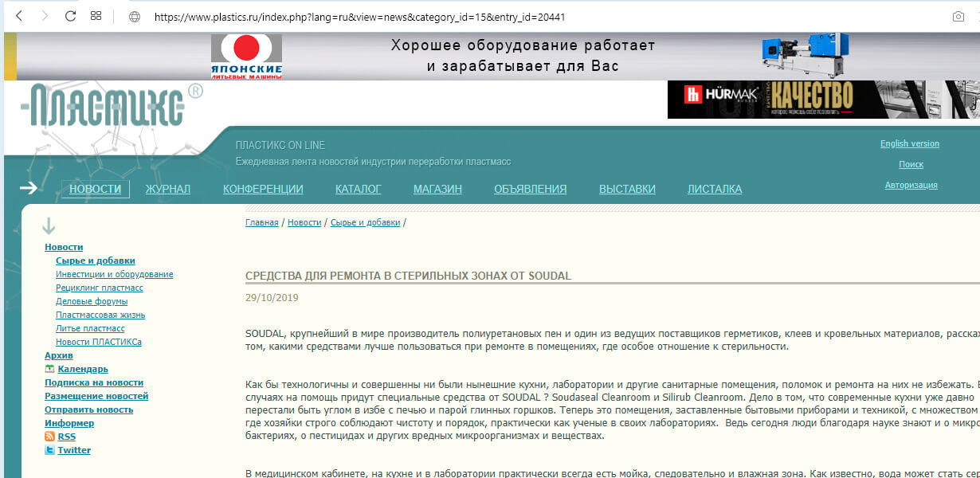
Task: Open Информер link in the sidebar
Action: (69, 423)
